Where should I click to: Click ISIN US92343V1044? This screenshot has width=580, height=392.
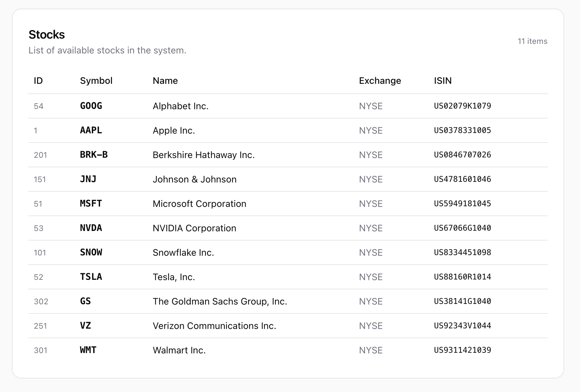(x=462, y=326)
